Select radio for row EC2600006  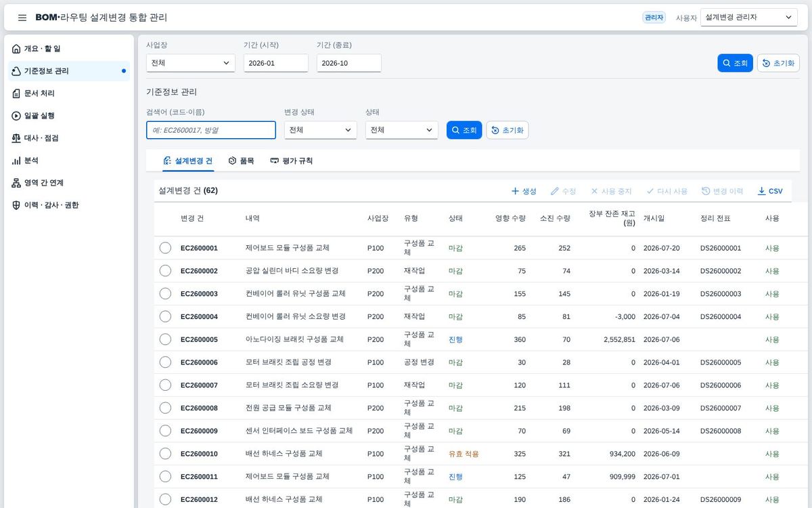165,362
